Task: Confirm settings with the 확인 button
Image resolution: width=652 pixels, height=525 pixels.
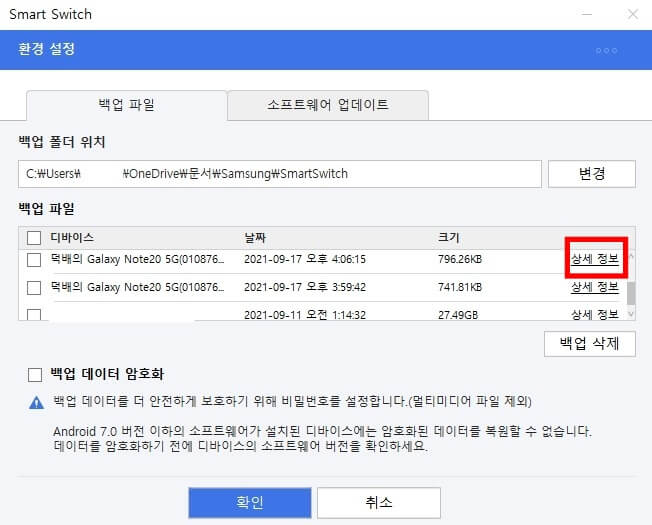Action: (250, 503)
